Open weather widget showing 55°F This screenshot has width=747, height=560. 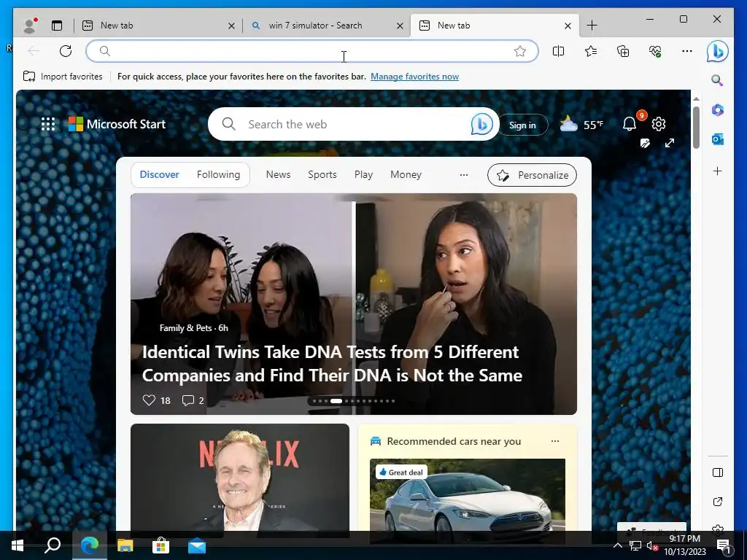(x=581, y=125)
